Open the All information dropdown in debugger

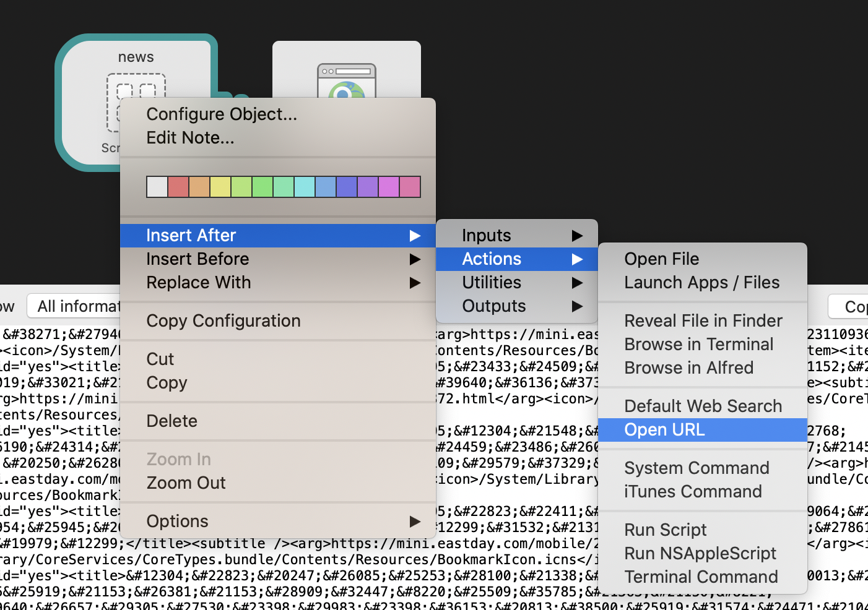coord(74,306)
